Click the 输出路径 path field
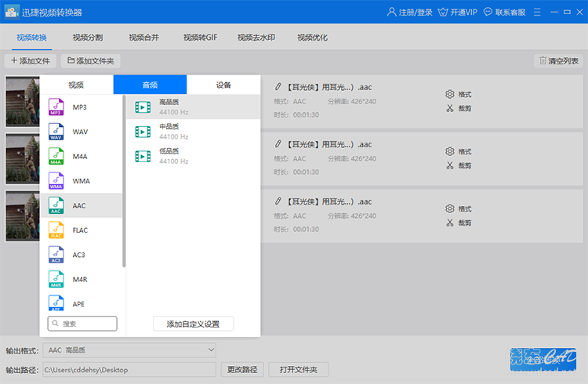This screenshot has height=384, width=588. (129, 370)
